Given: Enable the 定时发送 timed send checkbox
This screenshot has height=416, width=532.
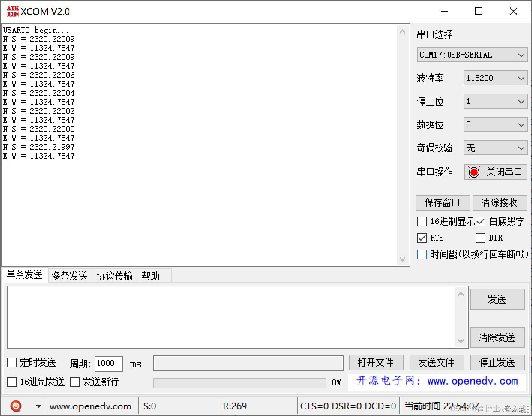Looking at the screenshot, I should 12,362.
